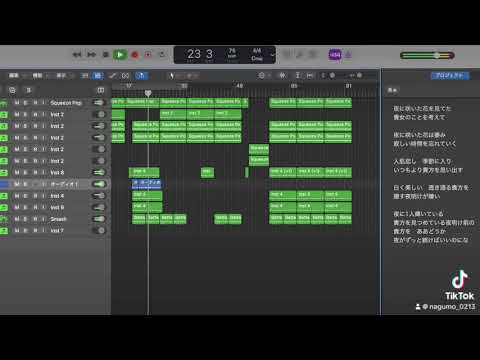Click the waveform zoom button
This screenshot has width=480, height=360.
point(283,75)
